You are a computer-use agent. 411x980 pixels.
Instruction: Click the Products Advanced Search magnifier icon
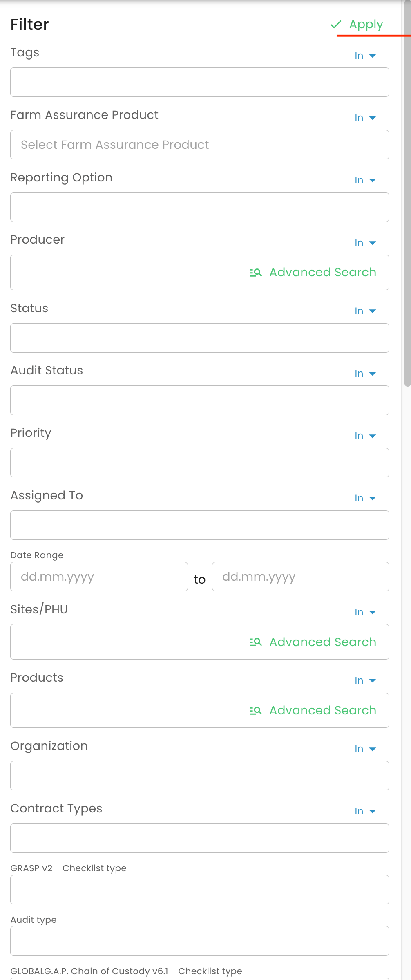(x=255, y=711)
